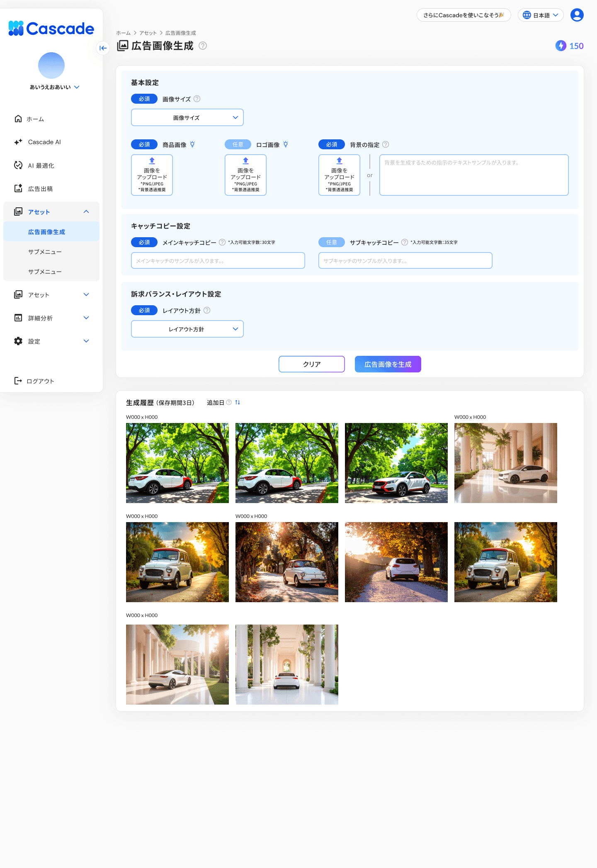Viewport: 597px width, 868px height.
Task: Open the 日本語 language selector
Action: 541,15
